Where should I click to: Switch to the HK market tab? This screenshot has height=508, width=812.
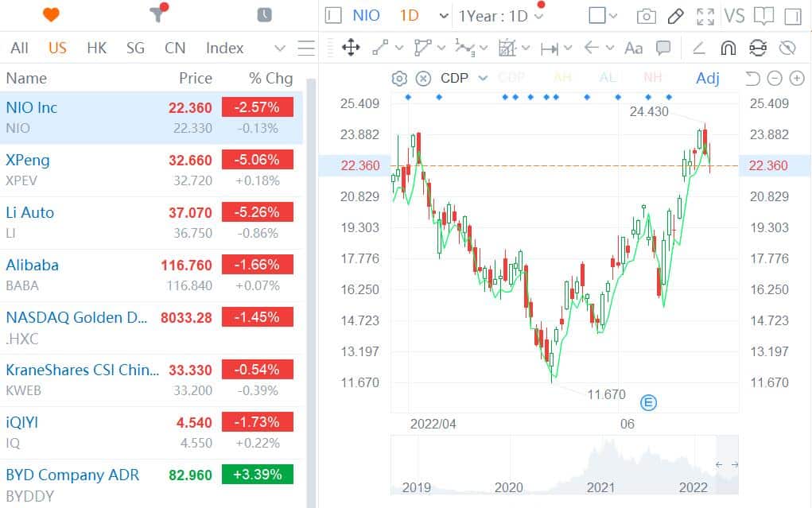(96, 48)
